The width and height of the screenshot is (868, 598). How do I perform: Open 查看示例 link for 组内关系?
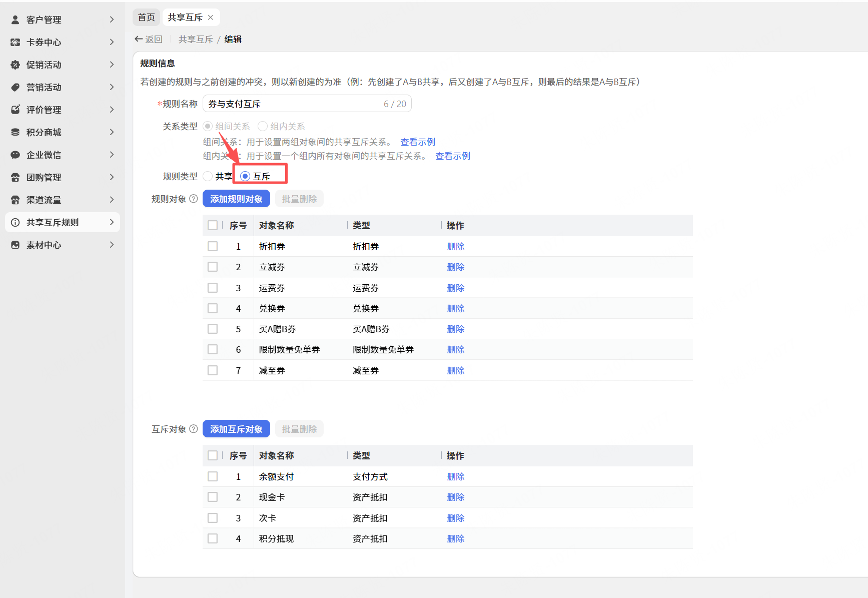[453, 156]
